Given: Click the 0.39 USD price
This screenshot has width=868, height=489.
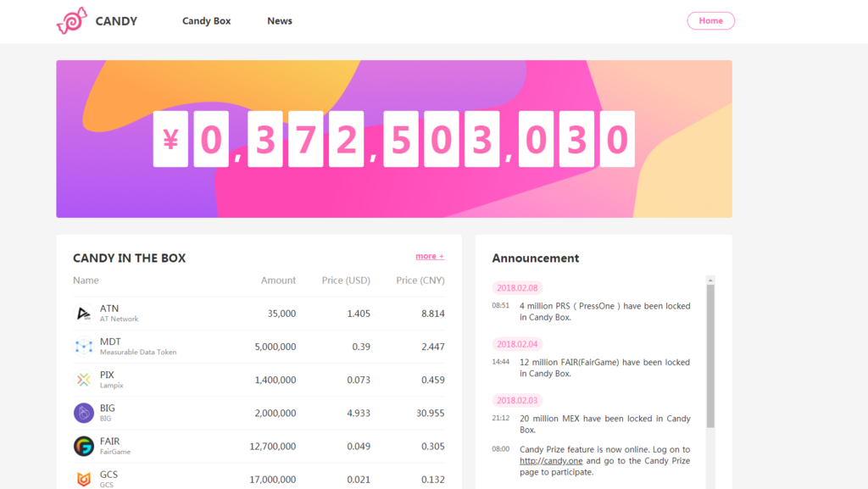Looking at the screenshot, I should (361, 347).
